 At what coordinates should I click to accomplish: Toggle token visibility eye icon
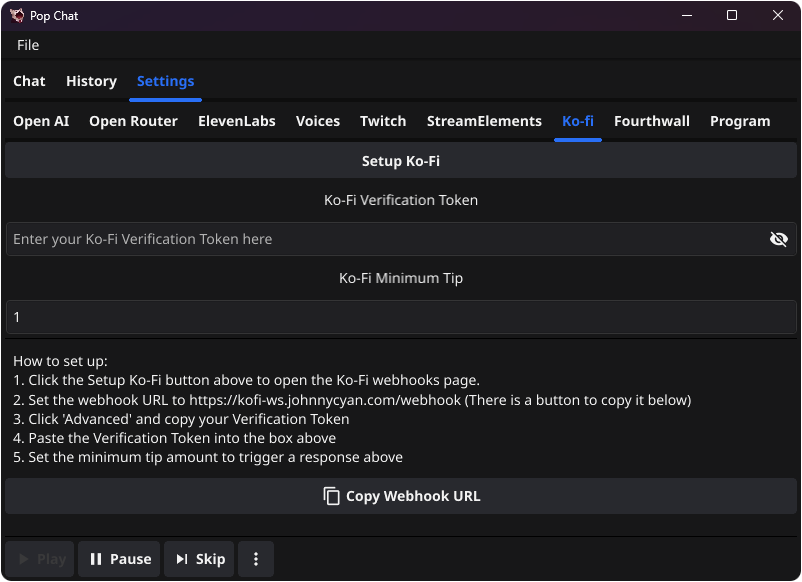click(778, 239)
